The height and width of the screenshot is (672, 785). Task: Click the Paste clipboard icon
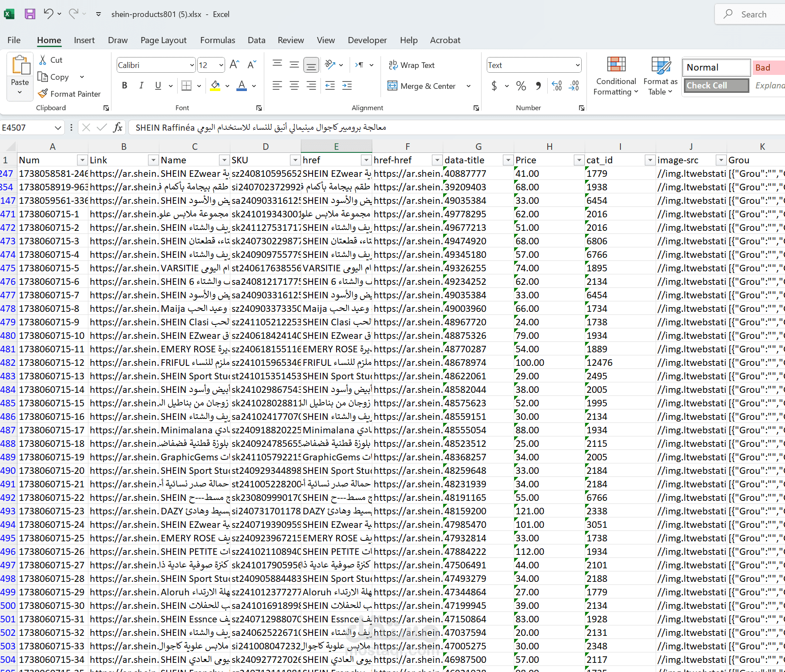coord(20,65)
